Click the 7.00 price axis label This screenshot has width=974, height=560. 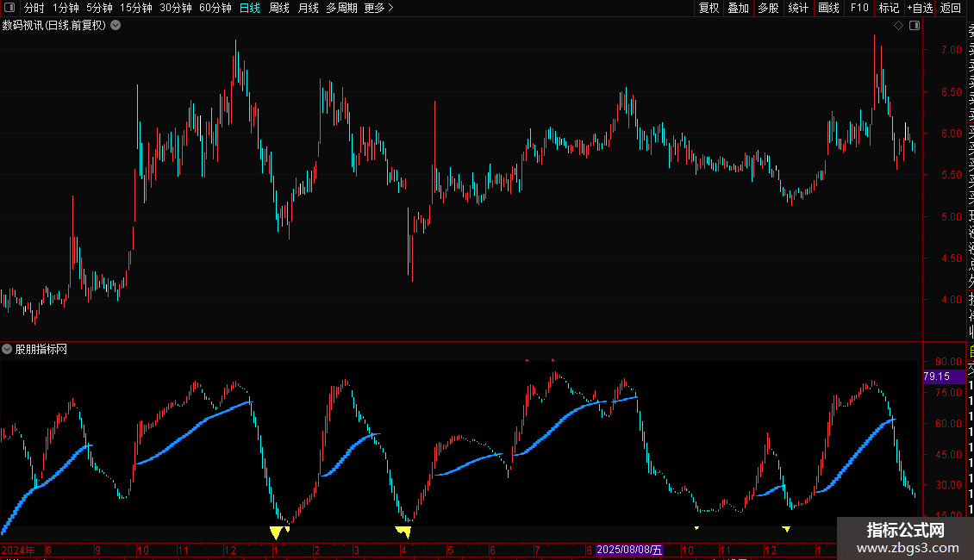tap(951, 50)
